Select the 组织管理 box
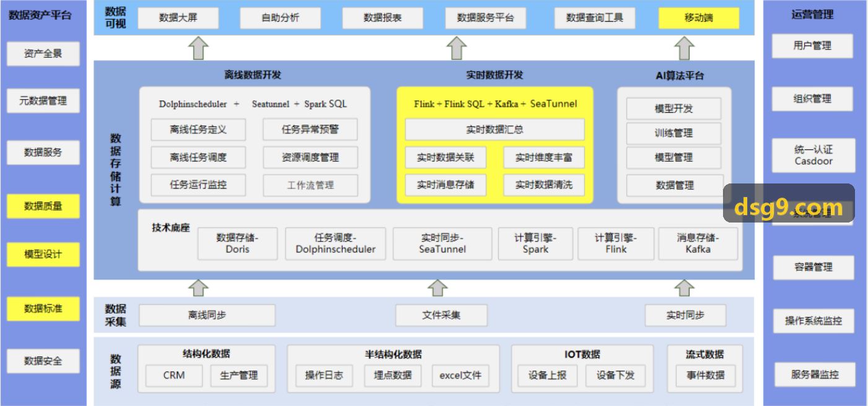 (812, 99)
